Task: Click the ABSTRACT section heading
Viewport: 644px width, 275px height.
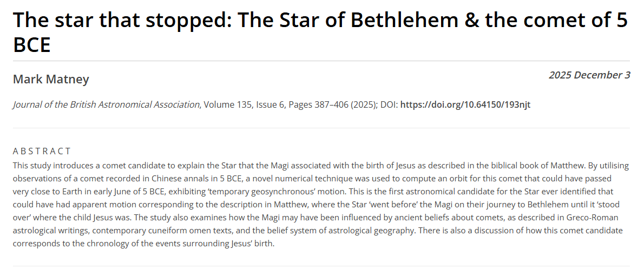Action: point(42,151)
